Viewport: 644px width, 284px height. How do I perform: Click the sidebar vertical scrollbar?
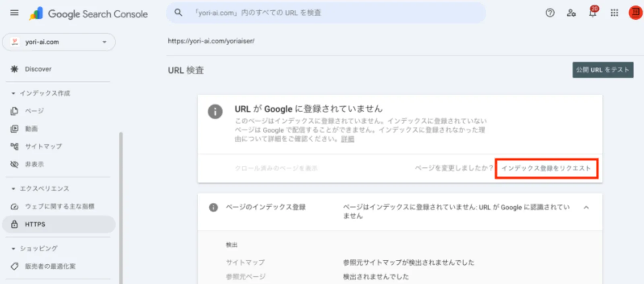click(x=121, y=207)
